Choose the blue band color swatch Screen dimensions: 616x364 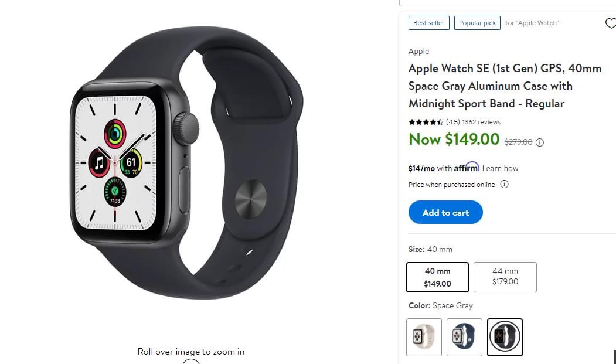[464, 337]
